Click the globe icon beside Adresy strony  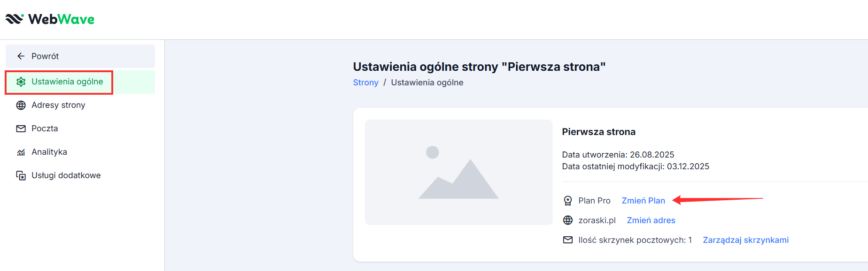click(21, 105)
